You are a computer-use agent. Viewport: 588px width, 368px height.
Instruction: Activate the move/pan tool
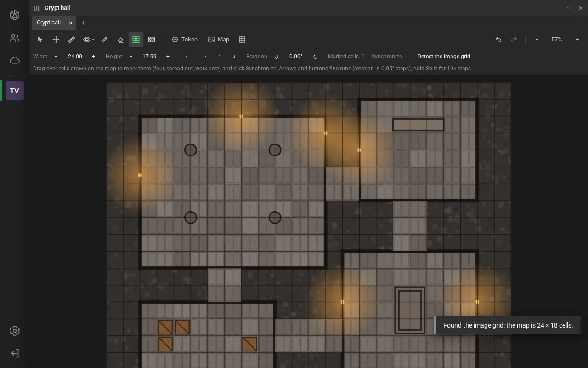pos(56,40)
